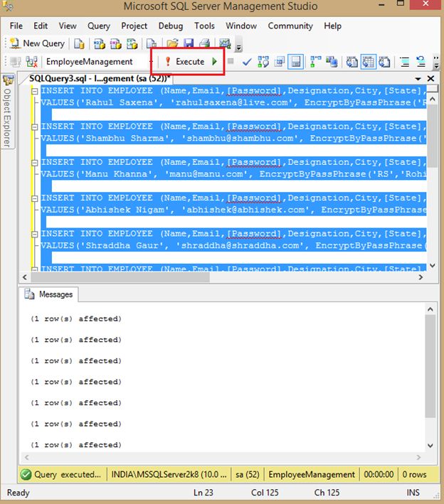
Task: Open the Edit menu
Action: tap(41, 26)
